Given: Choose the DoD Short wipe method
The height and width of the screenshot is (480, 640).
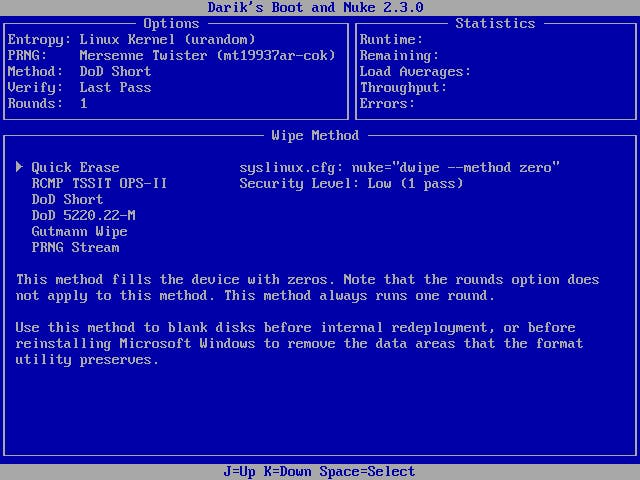Looking at the screenshot, I should (67, 199).
